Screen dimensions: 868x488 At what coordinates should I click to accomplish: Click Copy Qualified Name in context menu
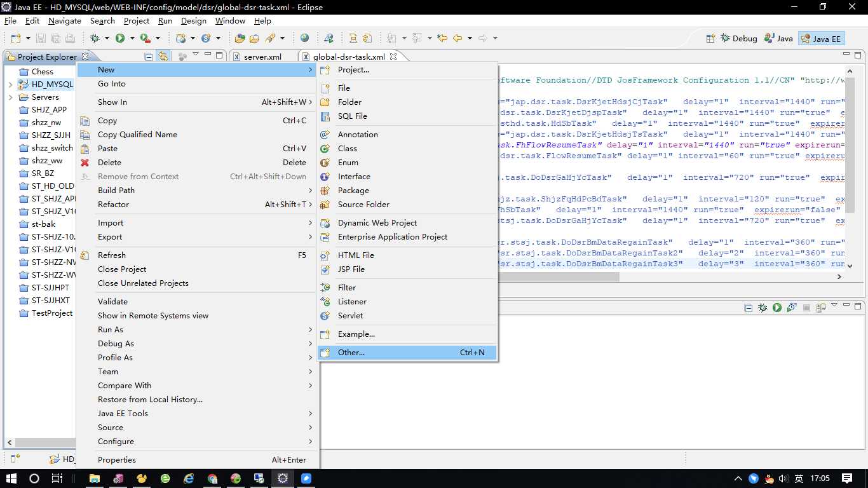coord(197,134)
